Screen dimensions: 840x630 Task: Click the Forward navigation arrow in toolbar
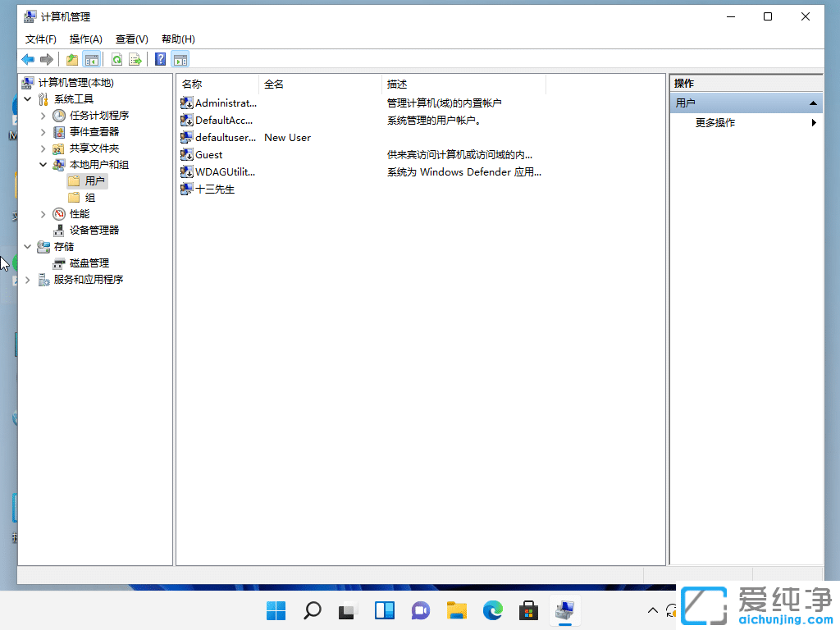46,58
